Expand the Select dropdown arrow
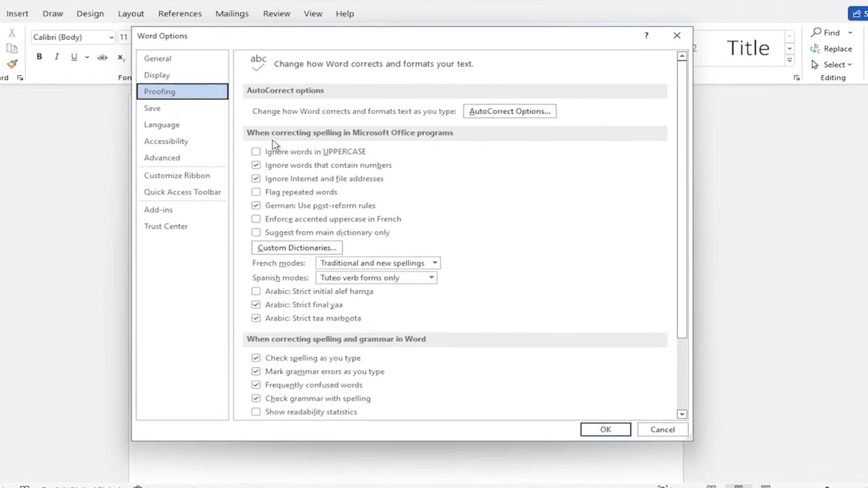The image size is (868, 488). pos(849,64)
